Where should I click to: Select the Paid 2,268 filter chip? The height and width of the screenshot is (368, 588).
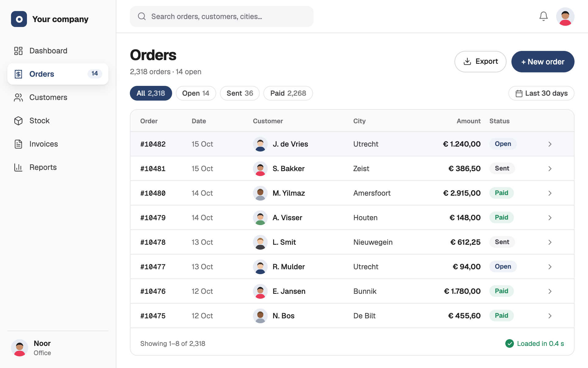[x=288, y=93]
